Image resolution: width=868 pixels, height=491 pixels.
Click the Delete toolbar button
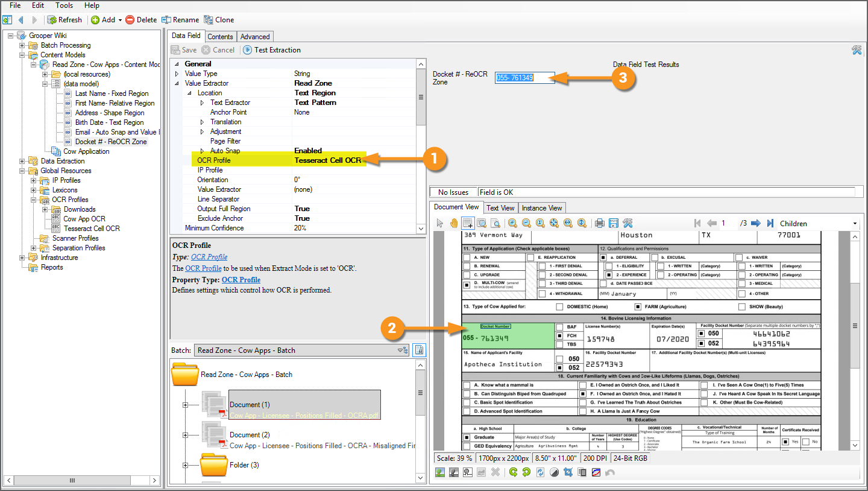[141, 20]
